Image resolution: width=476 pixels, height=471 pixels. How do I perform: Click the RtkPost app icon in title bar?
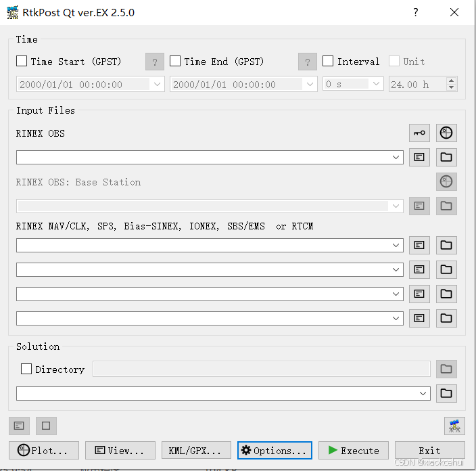pos(12,12)
